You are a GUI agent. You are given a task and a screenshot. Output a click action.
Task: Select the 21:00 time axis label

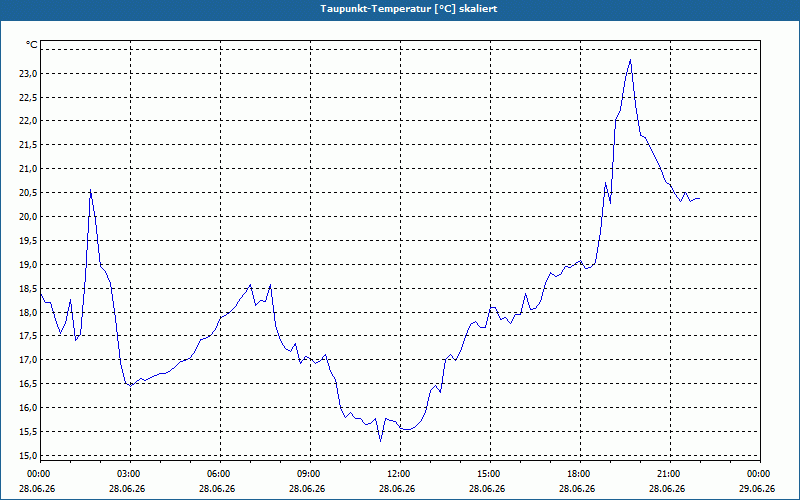tap(670, 474)
